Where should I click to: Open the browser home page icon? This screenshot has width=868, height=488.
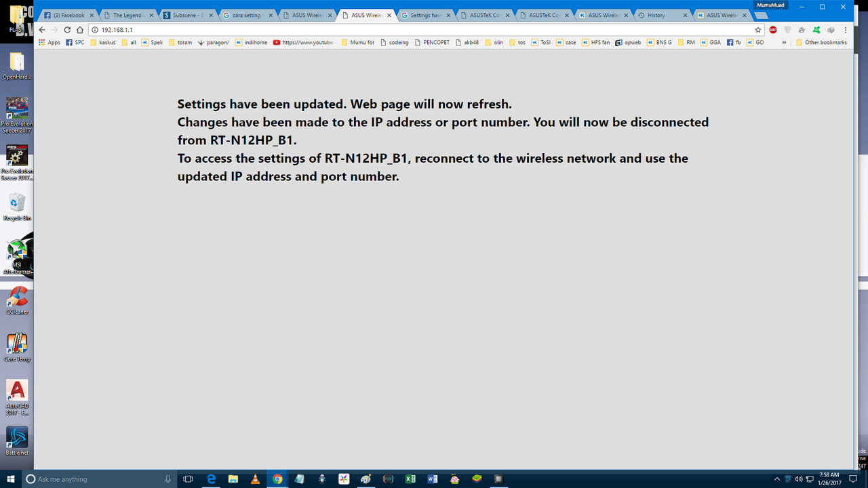(79, 30)
